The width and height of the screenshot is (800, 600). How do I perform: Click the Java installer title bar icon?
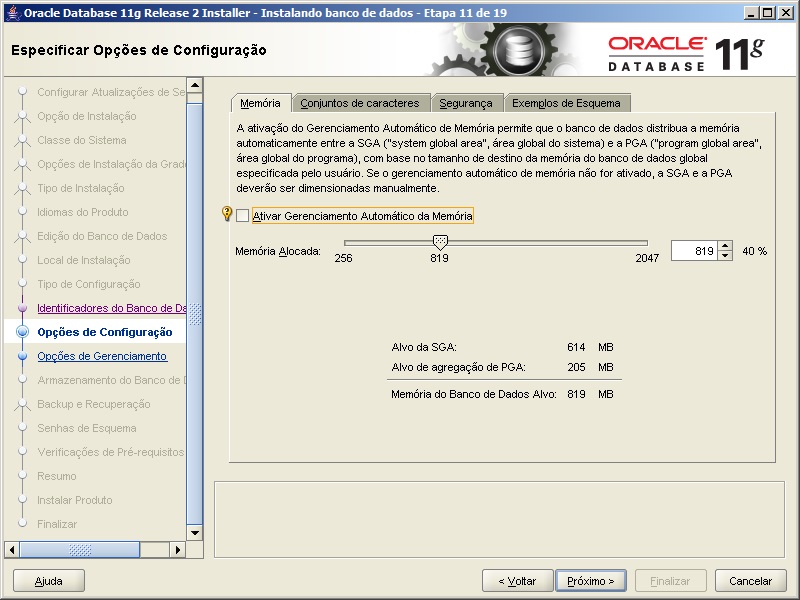(13, 12)
